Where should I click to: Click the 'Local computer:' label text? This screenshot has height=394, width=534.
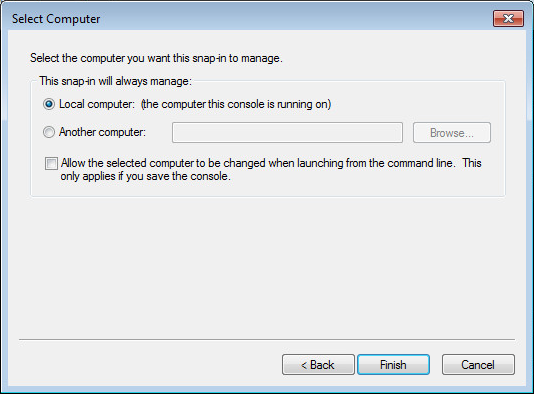click(x=97, y=104)
